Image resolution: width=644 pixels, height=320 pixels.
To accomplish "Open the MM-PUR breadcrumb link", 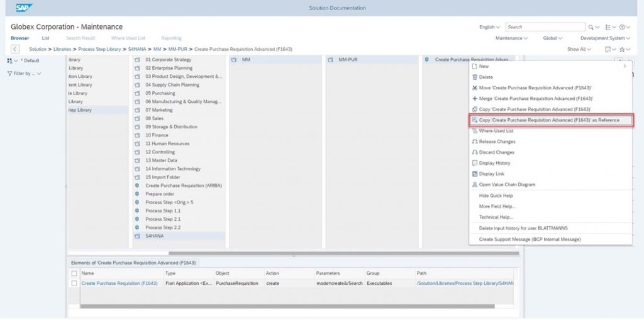I will [x=177, y=49].
